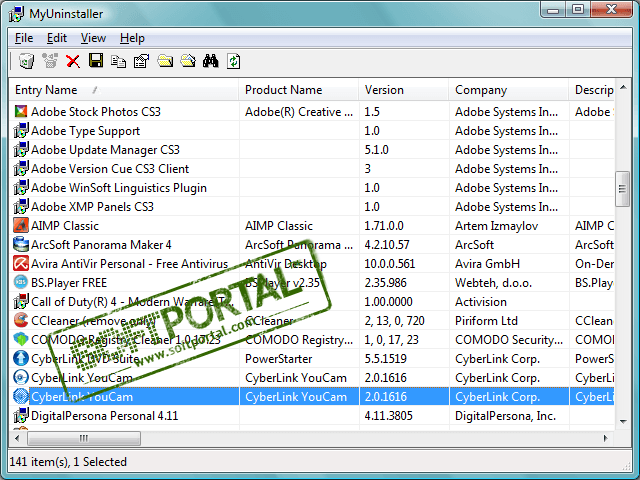Click the horizontal scrollbar left arrow
The height and width of the screenshot is (480, 640).
[17, 438]
